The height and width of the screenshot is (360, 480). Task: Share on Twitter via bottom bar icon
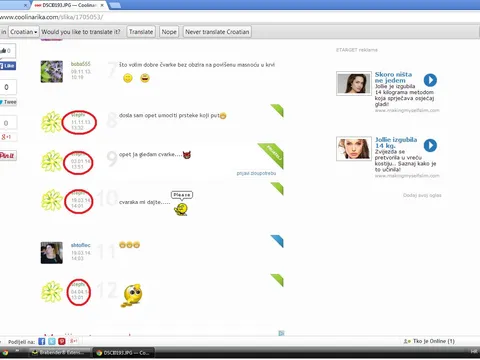(52, 341)
